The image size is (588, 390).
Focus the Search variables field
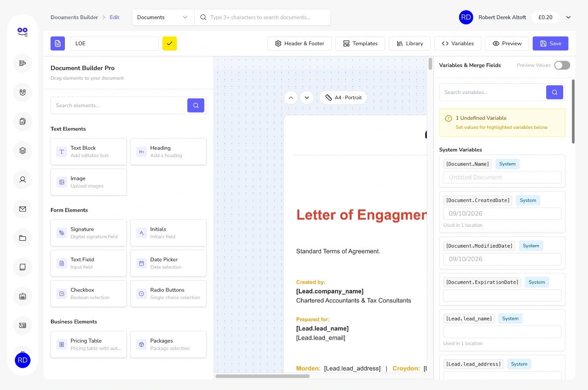point(493,92)
